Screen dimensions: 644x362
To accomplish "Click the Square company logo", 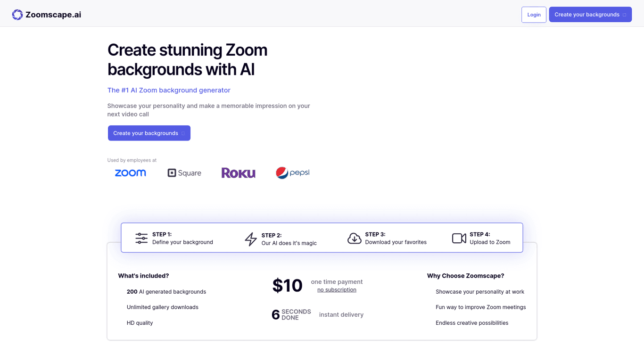I will pyautogui.click(x=184, y=173).
